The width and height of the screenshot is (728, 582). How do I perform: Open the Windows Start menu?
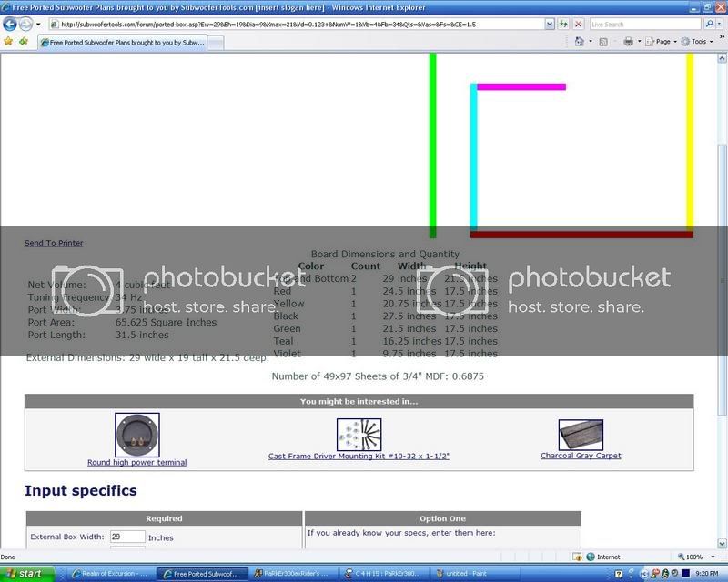[26, 574]
